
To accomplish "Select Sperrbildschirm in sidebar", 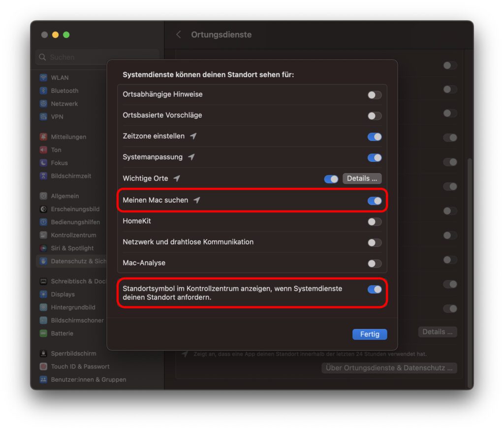I will (74, 354).
